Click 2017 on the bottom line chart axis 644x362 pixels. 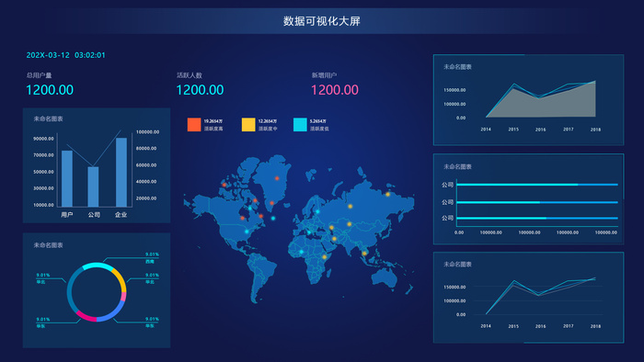[x=568, y=326]
